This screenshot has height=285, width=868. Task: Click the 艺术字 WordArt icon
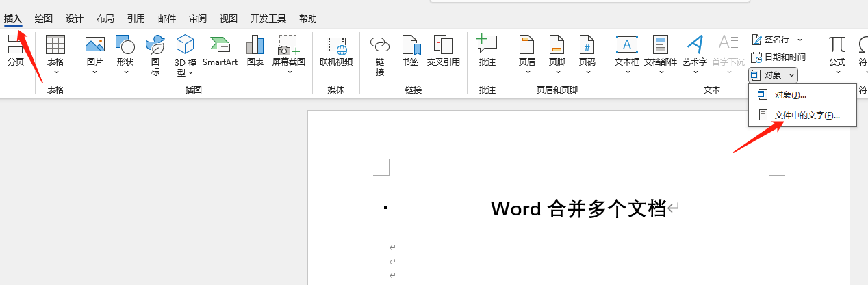pos(695,45)
